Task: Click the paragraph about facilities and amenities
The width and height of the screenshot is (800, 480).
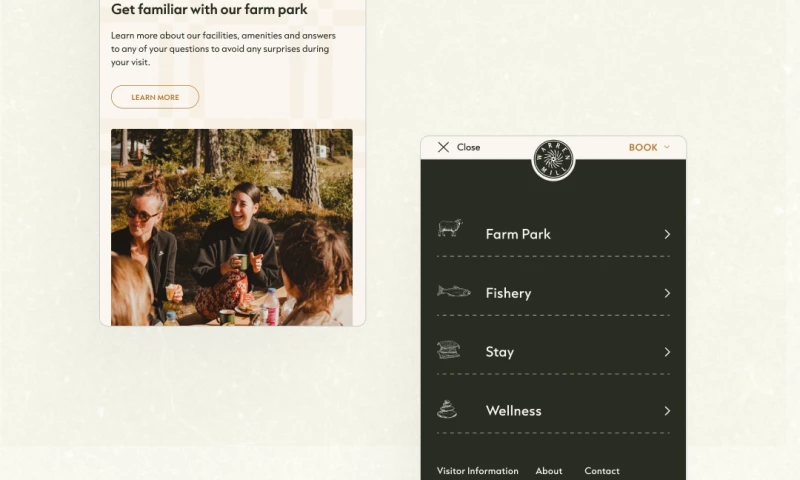Action: pos(223,49)
